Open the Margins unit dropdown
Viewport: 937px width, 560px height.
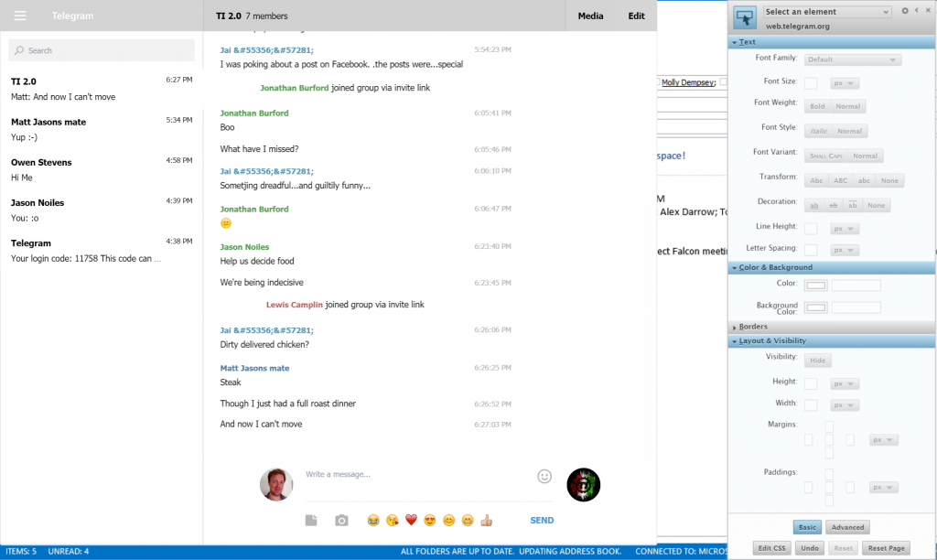click(x=883, y=440)
